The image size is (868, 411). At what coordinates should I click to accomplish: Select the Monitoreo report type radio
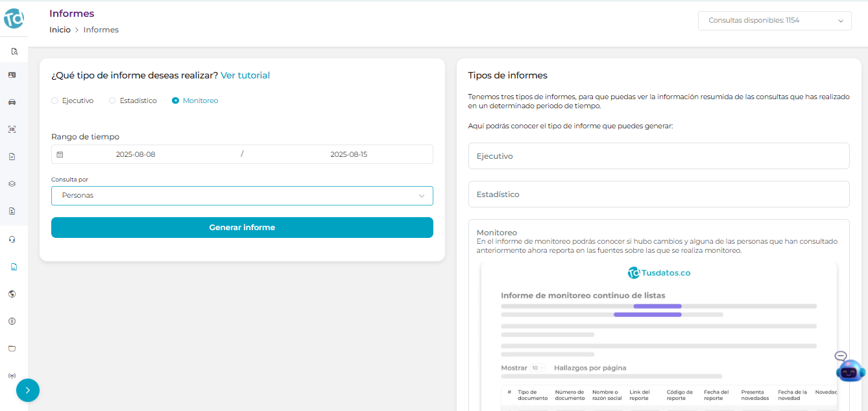click(175, 100)
